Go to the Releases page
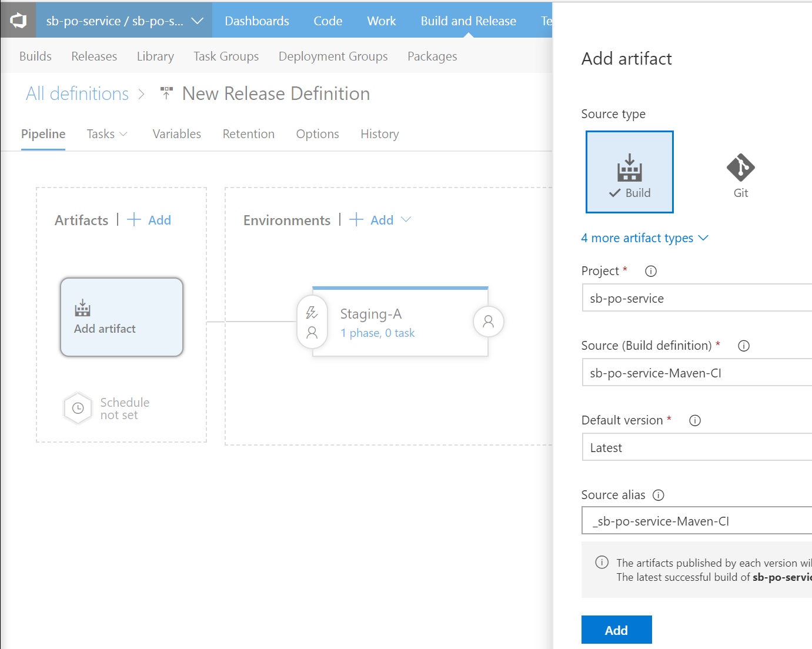812x649 pixels. coord(94,56)
